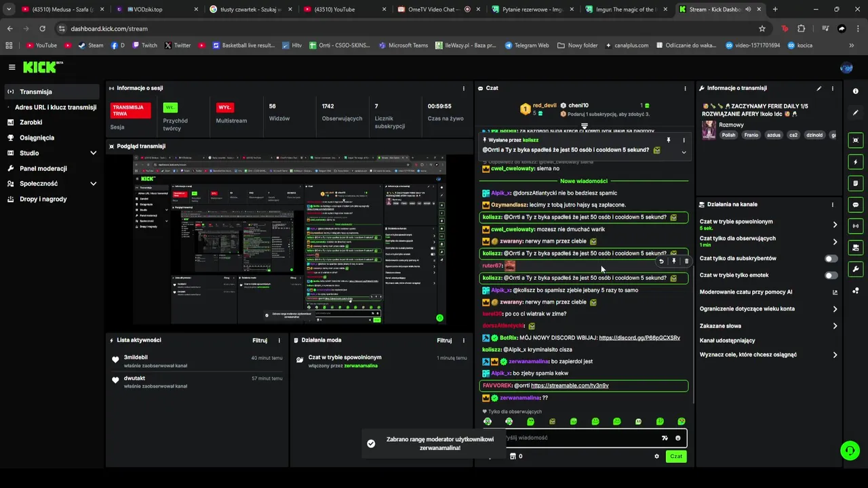Viewport: 868px width, 488px height.
Task: Click the pin icon on the pinned message
Action: [x=669, y=140]
